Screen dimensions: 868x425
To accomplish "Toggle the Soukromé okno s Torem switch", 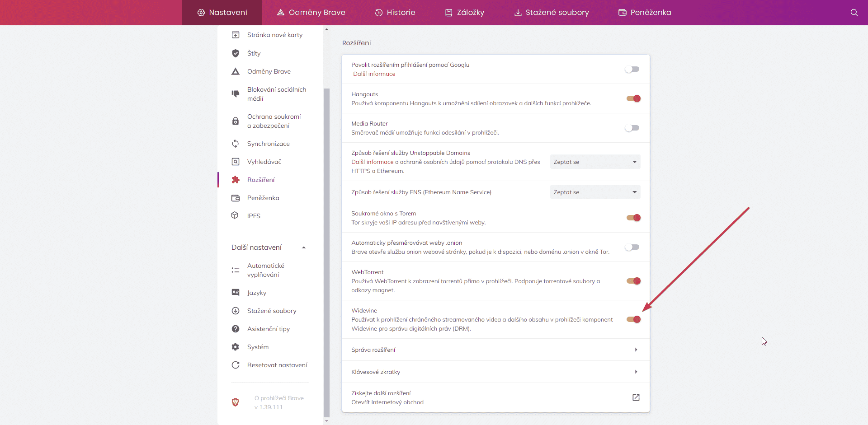I will pyautogui.click(x=633, y=218).
